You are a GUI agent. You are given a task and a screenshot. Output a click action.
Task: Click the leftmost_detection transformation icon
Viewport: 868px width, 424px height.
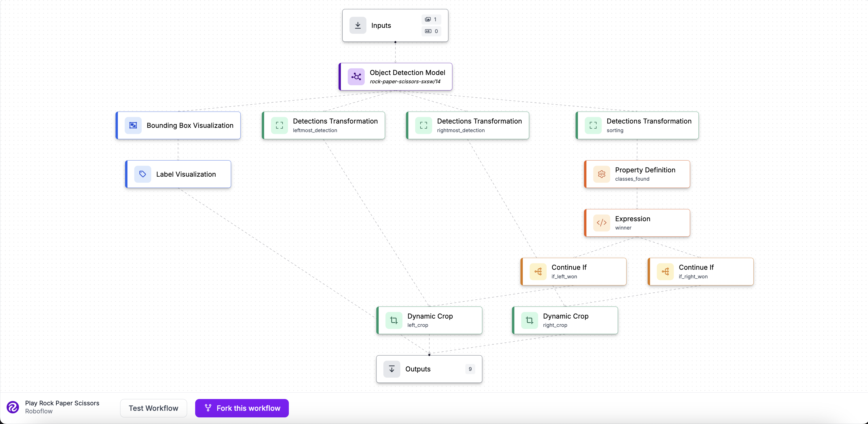point(279,125)
